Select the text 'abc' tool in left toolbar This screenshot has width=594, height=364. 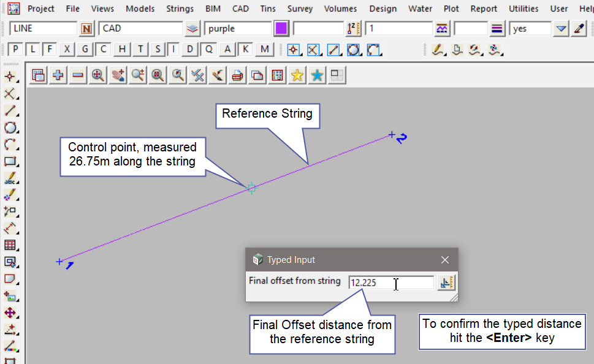(10, 179)
